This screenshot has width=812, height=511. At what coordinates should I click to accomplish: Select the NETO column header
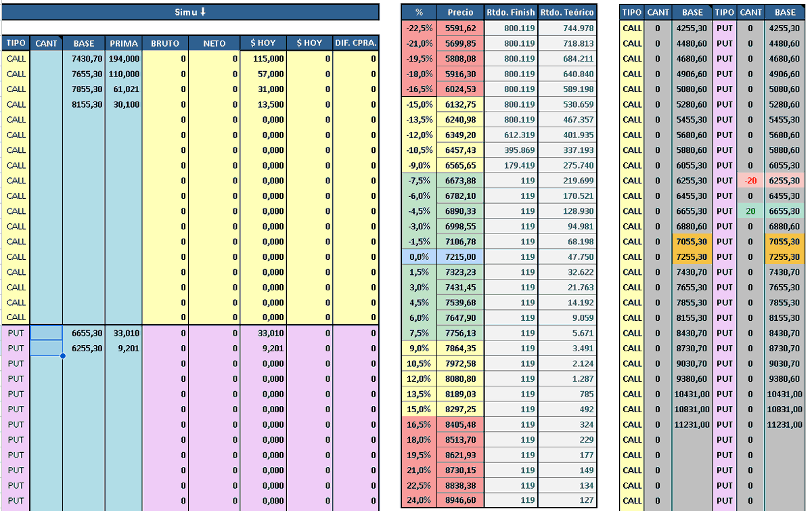pyautogui.click(x=214, y=43)
